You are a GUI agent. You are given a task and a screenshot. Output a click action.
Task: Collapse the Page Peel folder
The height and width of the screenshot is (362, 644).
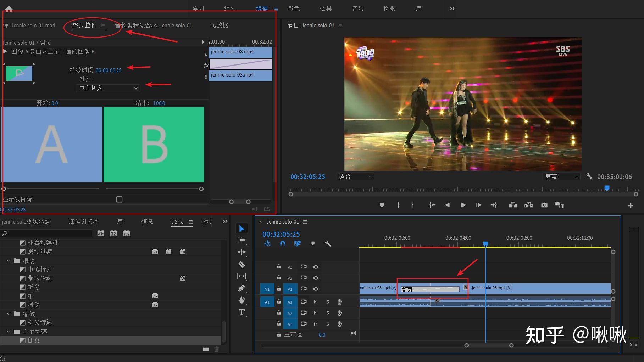pos(9,332)
